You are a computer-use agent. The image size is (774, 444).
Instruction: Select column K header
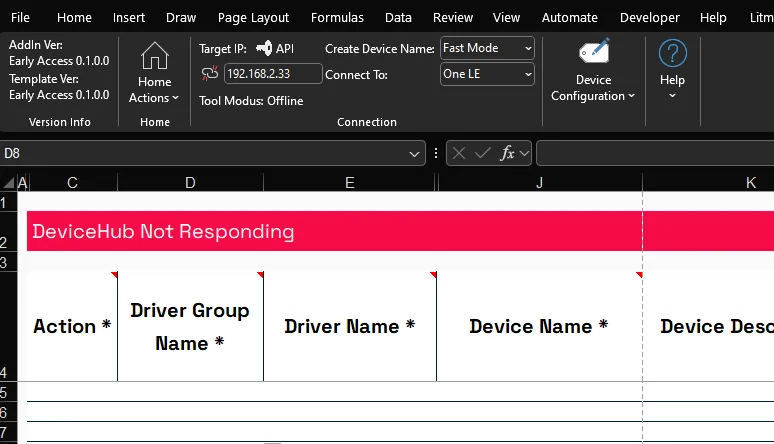click(708, 183)
